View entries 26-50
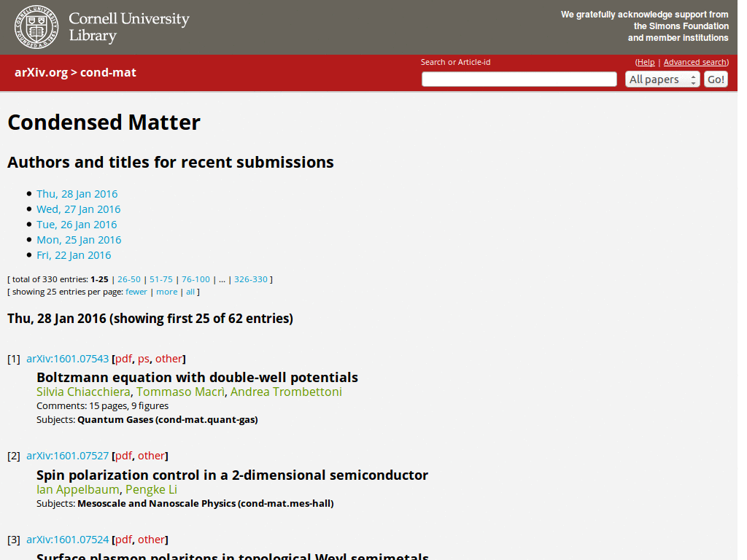747x560 pixels. coord(128,279)
